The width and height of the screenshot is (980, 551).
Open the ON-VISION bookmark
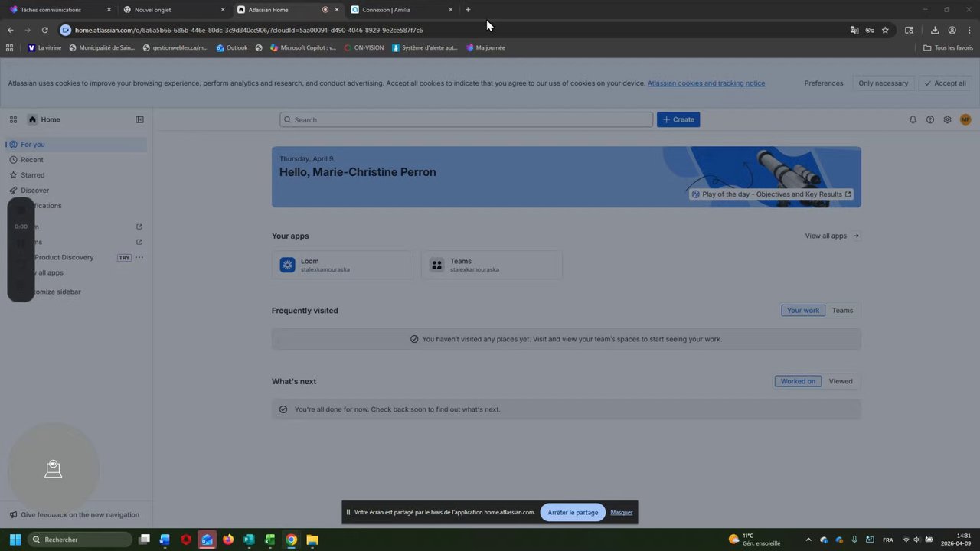point(364,47)
